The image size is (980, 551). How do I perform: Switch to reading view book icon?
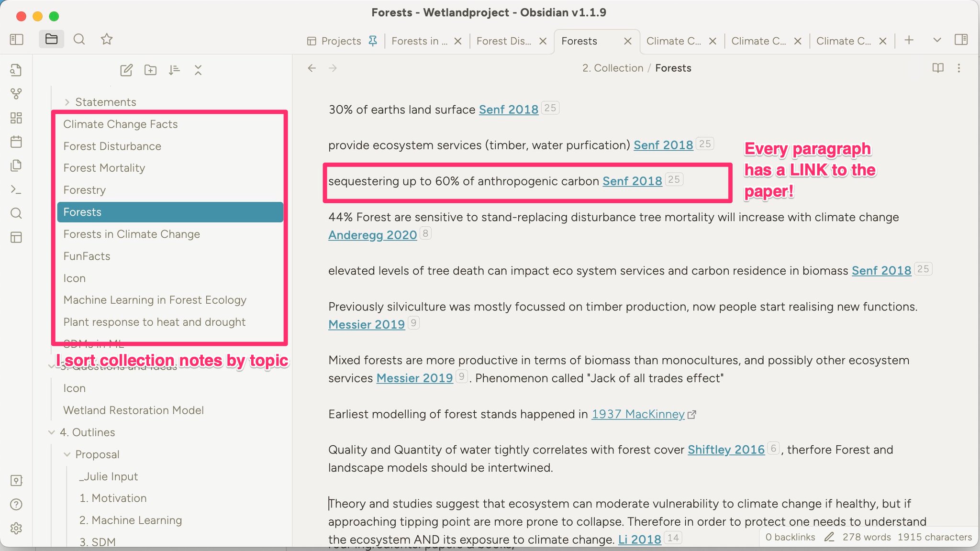(938, 68)
